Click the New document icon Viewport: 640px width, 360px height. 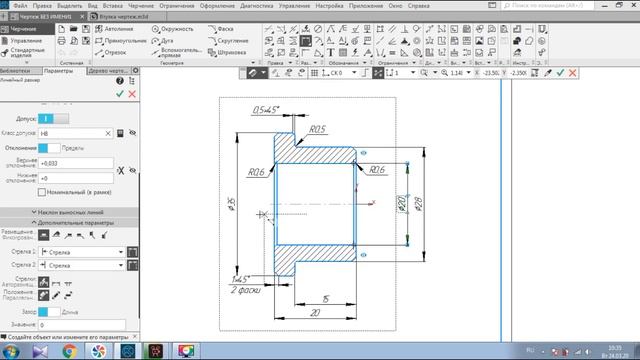coord(61,29)
